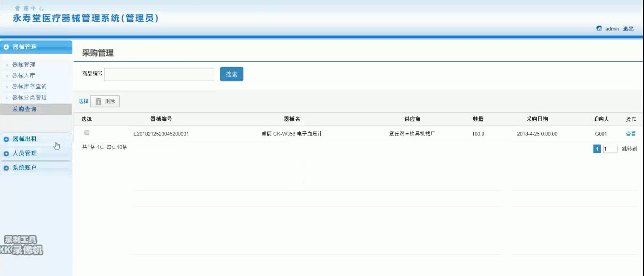Focus the 商品编号 search input field
644x276 pixels.
point(159,74)
